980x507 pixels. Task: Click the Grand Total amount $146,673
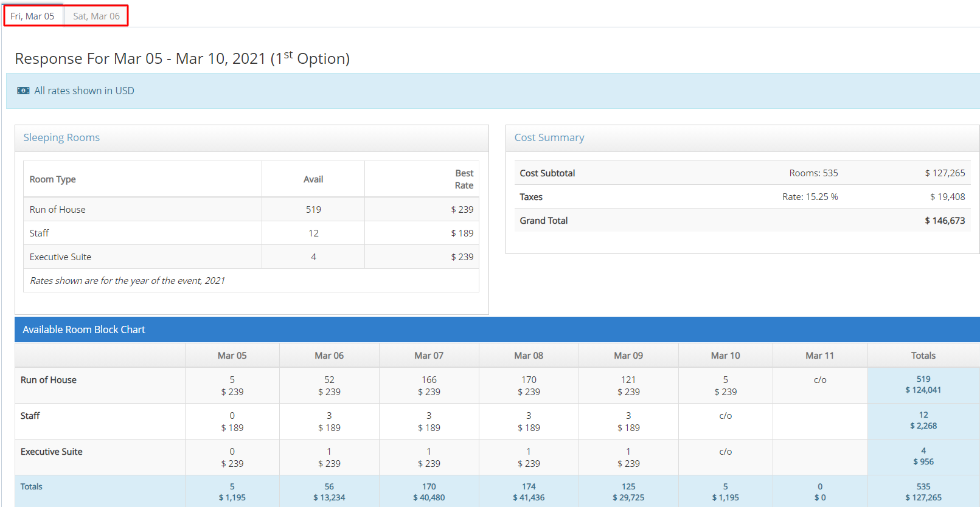pyautogui.click(x=944, y=221)
